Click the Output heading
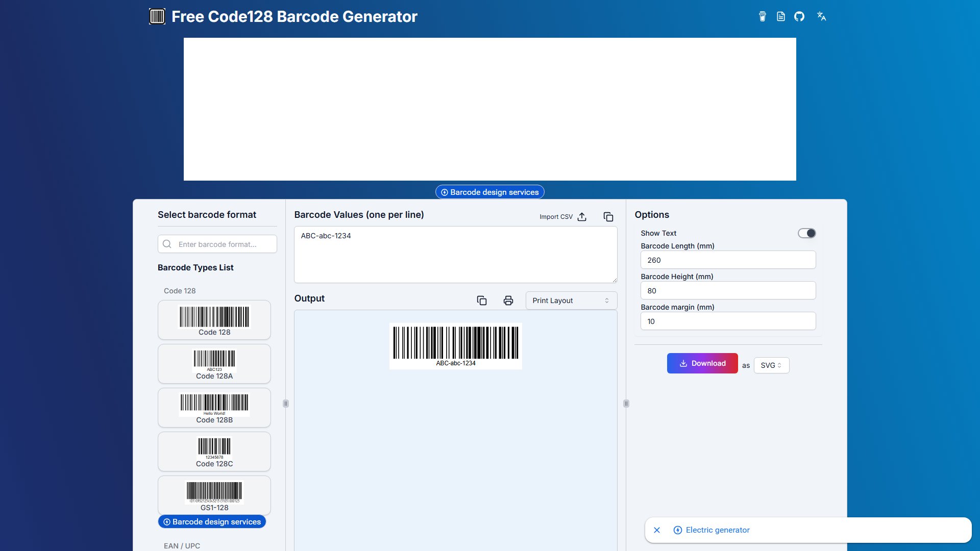Image resolution: width=980 pixels, height=551 pixels. click(x=309, y=298)
